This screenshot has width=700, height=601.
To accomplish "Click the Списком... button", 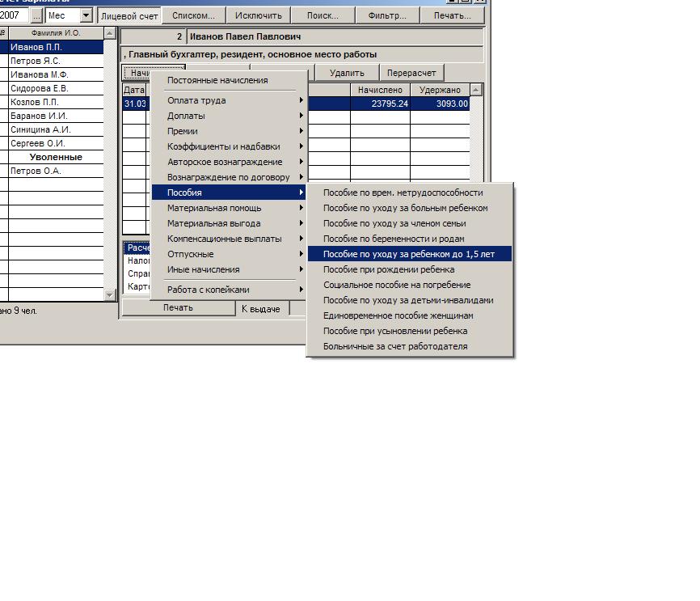I will pos(193,15).
